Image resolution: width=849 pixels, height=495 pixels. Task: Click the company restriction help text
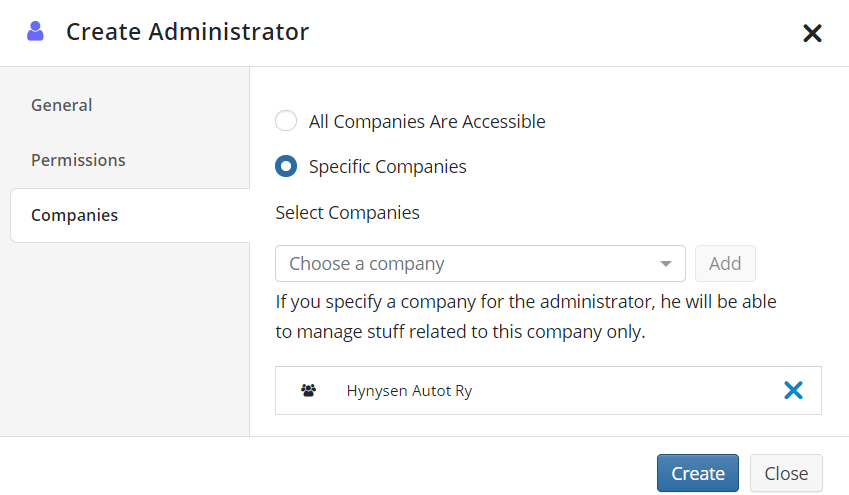[x=526, y=316]
